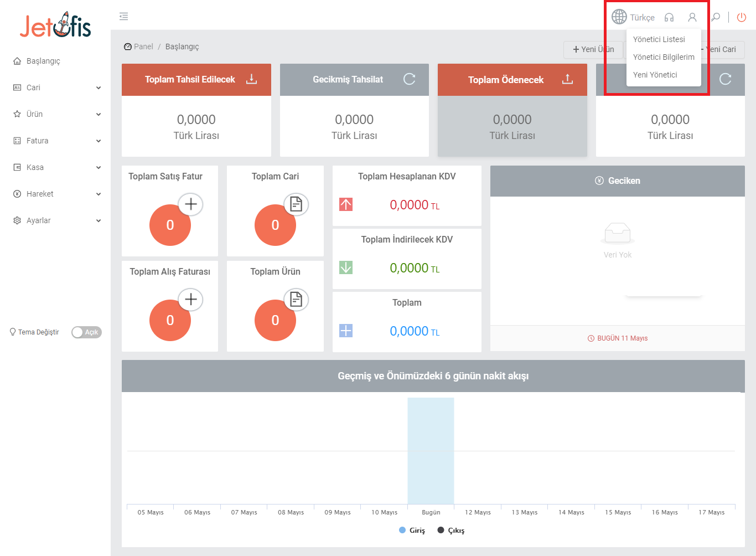756x556 pixels.
Task: Open the Cari sidebar menu item
Action: 55,87
